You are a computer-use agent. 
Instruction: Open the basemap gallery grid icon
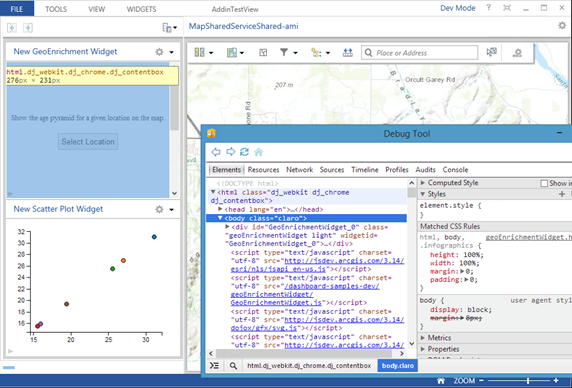[x=200, y=53]
